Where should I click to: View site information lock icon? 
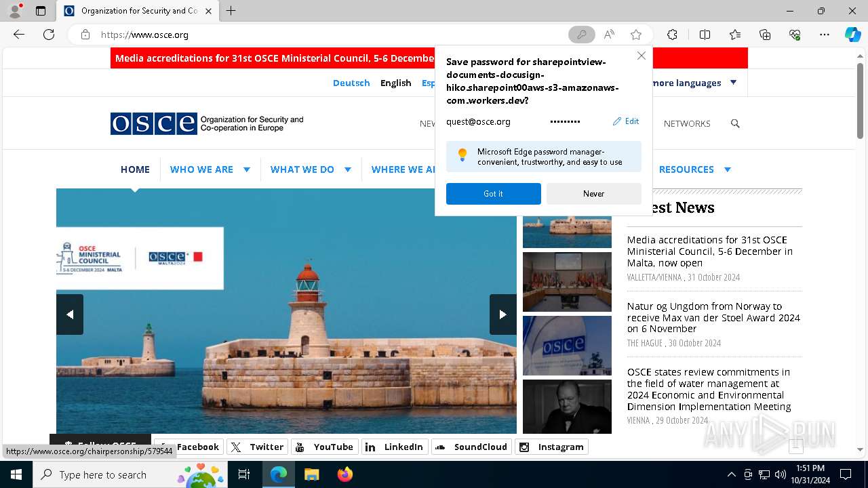pyautogui.click(x=85, y=35)
